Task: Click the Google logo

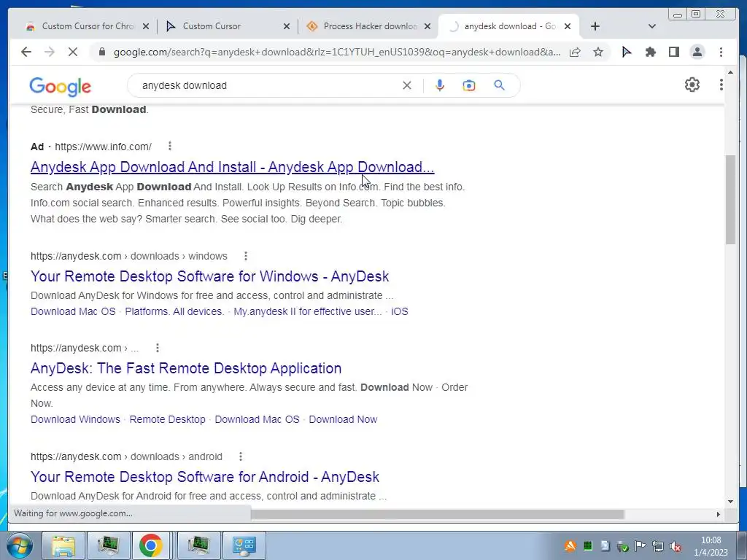Action: pos(60,86)
